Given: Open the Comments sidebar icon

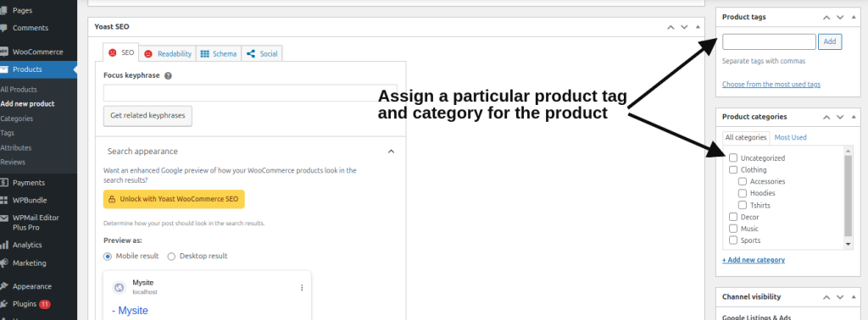Looking at the screenshot, I should (3, 28).
